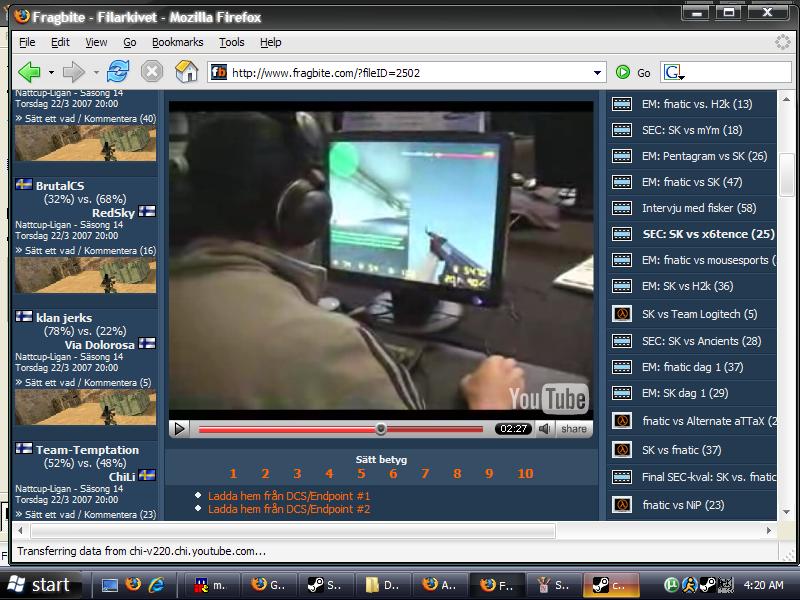Open the Windows Start menu
Viewport: 800px width, 600px height.
(40, 585)
